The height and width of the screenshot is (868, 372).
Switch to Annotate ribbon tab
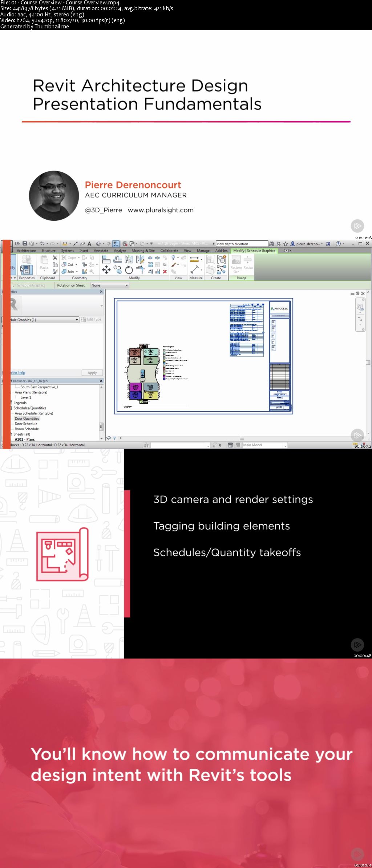(x=101, y=251)
